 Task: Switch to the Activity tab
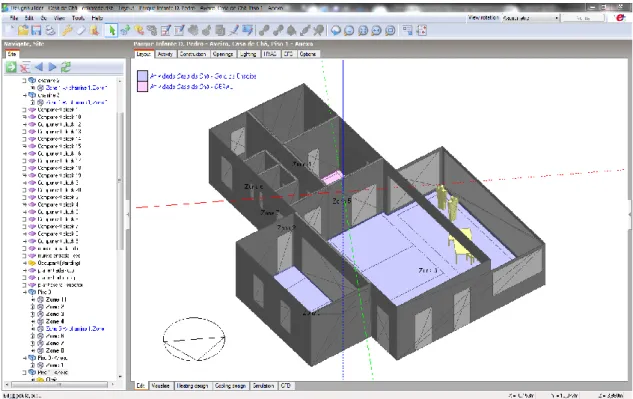point(165,54)
